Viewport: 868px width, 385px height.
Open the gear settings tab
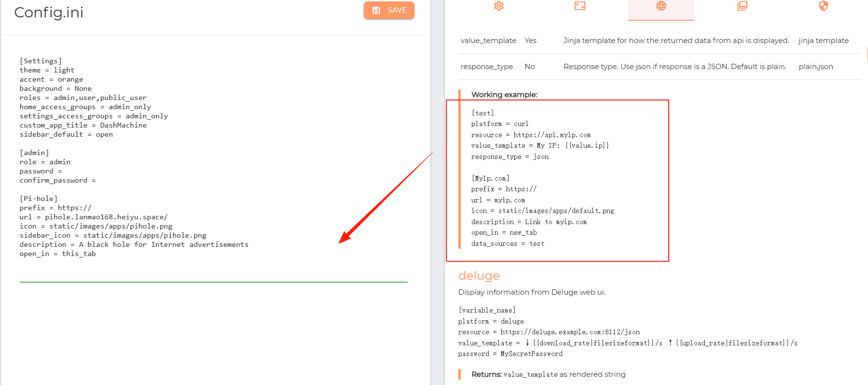click(x=499, y=6)
